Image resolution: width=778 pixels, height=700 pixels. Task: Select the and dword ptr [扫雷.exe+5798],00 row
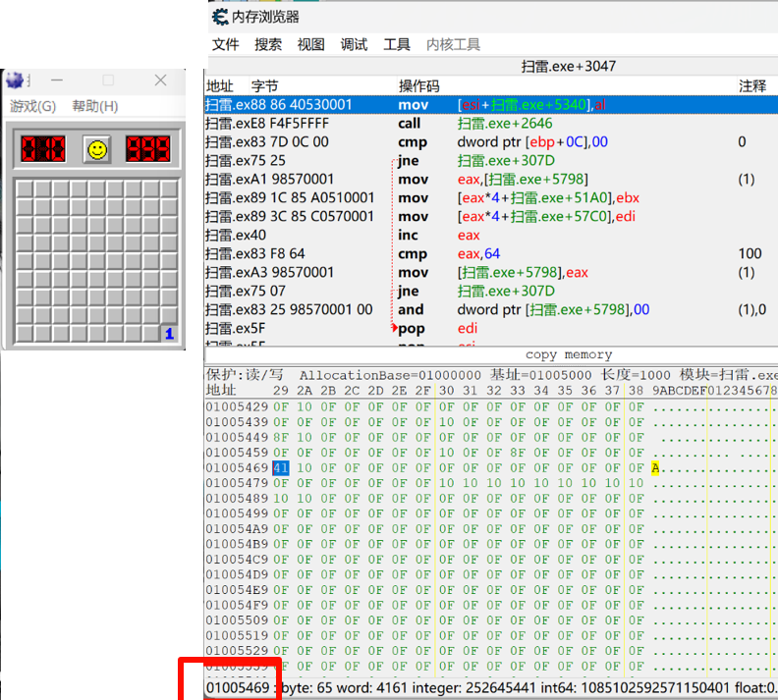click(491, 309)
